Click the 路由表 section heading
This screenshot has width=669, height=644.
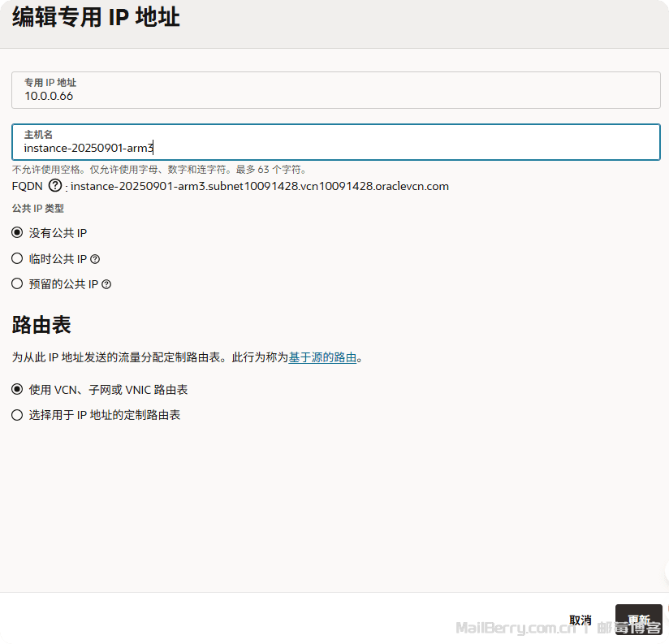[x=41, y=326]
